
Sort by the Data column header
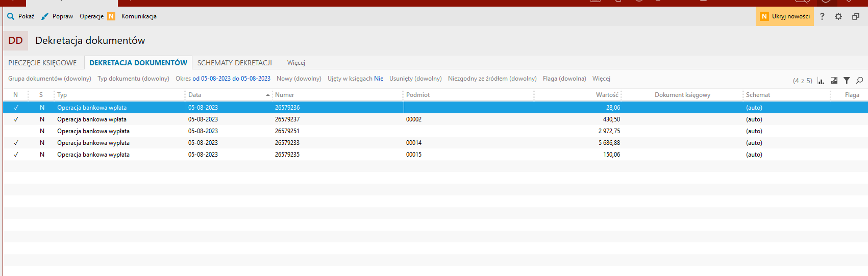(x=229, y=95)
